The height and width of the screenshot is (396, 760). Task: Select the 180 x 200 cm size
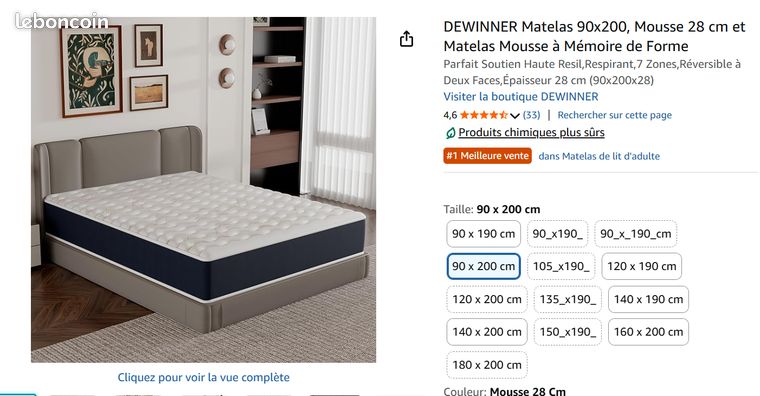click(x=487, y=365)
